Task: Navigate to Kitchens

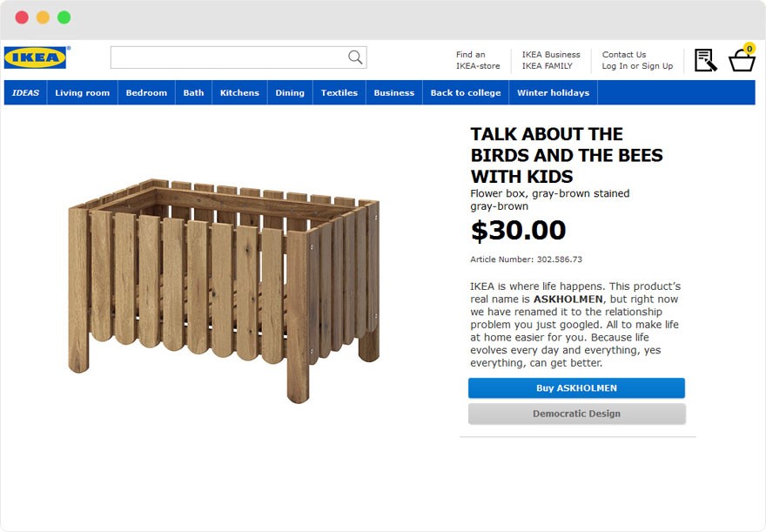Action: (239, 93)
